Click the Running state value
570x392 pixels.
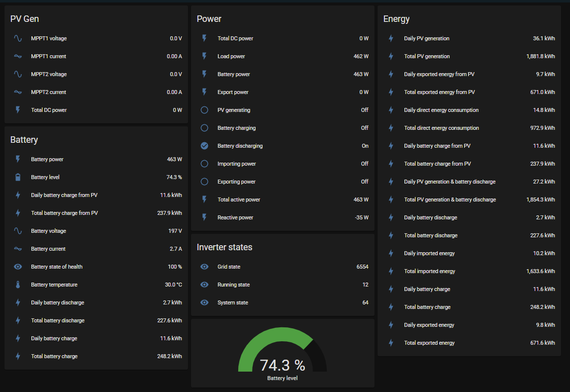[x=366, y=285]
